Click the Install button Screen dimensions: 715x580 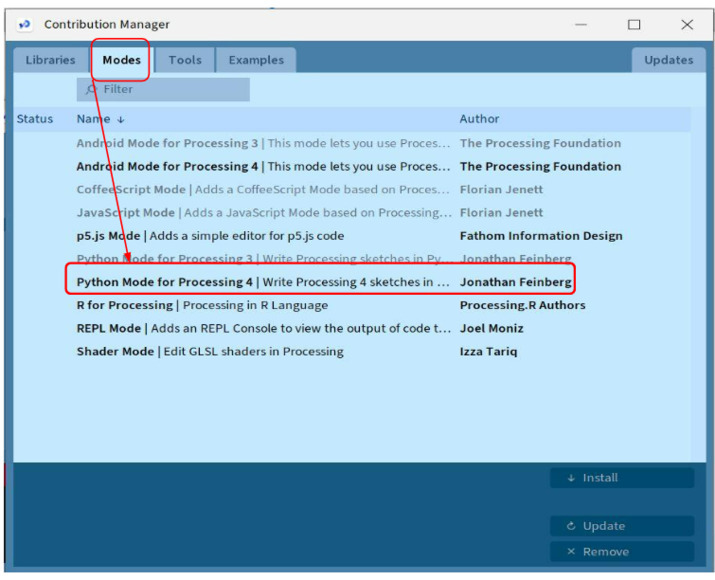[x=622, y=478]
